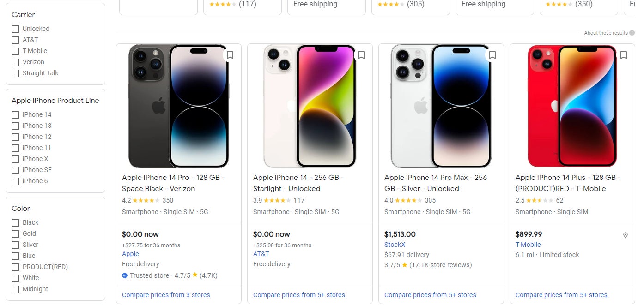The width and height of the screenshot is (644, 305).
Task: Enable the iPhone 13 product line filter
Action: pyautogui.click(x=15, y=126)
